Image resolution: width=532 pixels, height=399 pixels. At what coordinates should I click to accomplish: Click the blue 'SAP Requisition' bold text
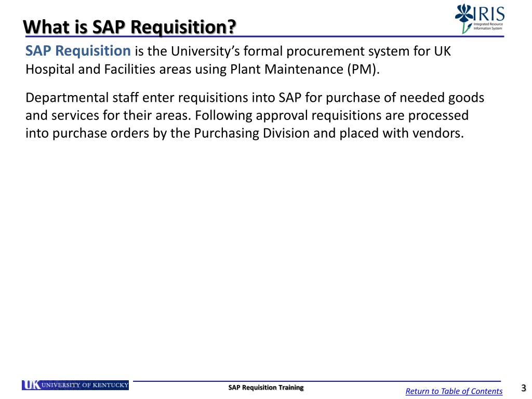[78, 51]
